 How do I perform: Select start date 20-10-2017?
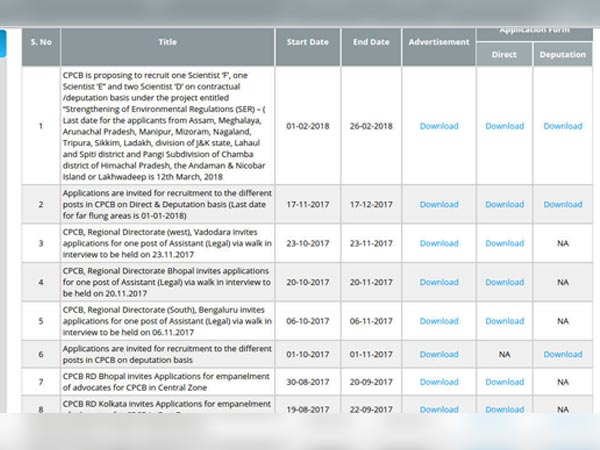pos(308,282)
